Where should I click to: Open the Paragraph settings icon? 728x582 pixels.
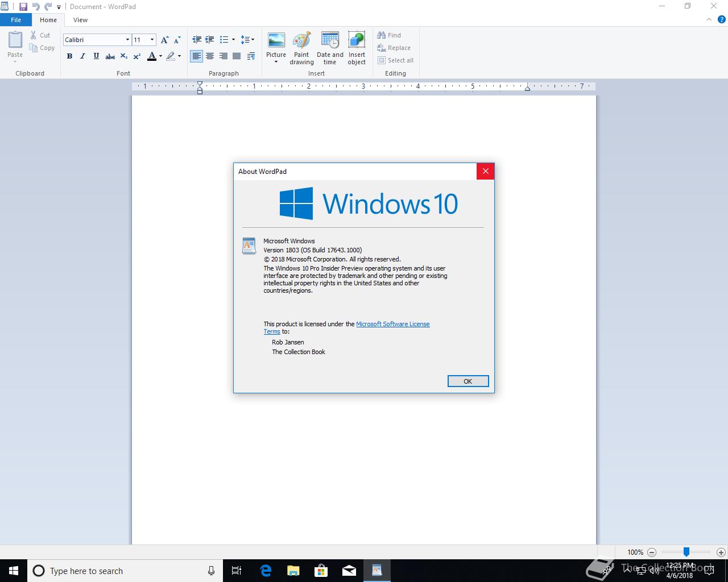[x=251, y=56]
